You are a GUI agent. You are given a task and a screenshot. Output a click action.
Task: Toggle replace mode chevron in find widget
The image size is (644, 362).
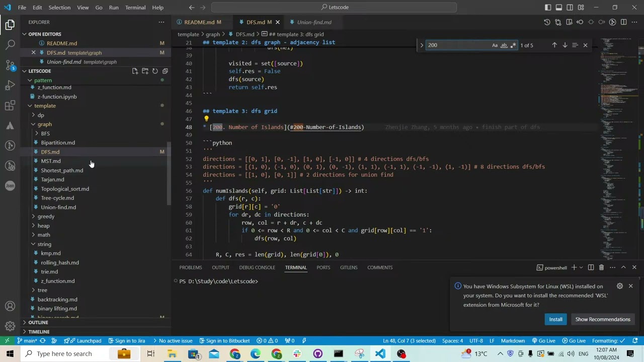click(422, 45)
